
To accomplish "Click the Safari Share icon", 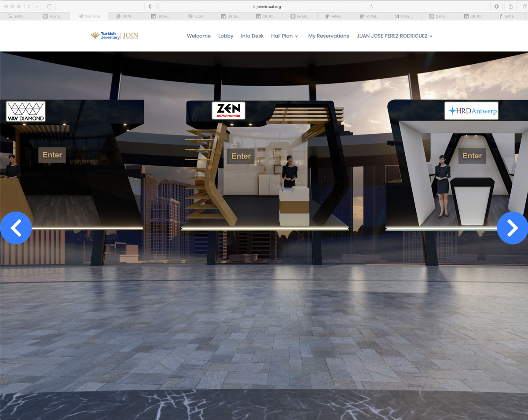I will tap(510, 7).
